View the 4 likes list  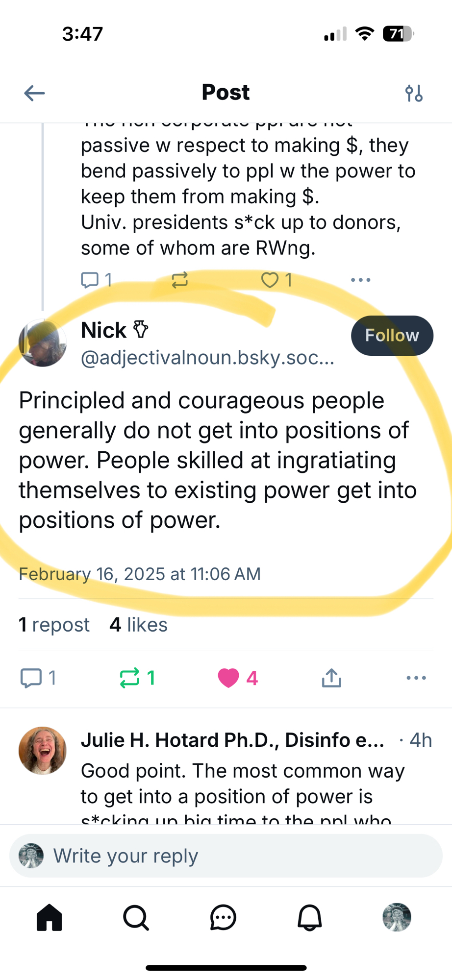click(139, 625)
